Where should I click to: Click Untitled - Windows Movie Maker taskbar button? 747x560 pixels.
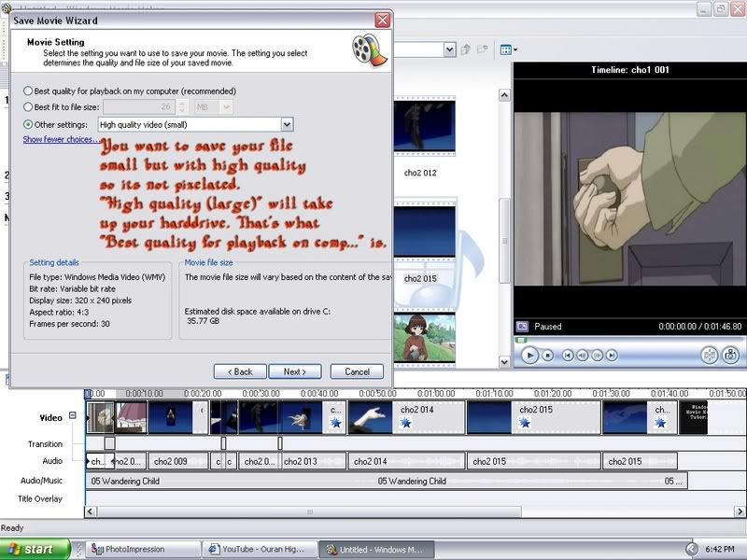(376, 549)
